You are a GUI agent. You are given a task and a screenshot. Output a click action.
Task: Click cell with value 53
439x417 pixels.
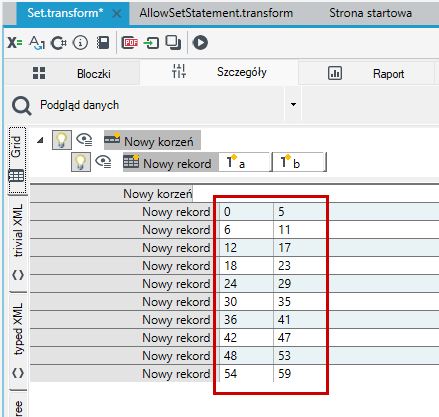click(x=300, y=356)
